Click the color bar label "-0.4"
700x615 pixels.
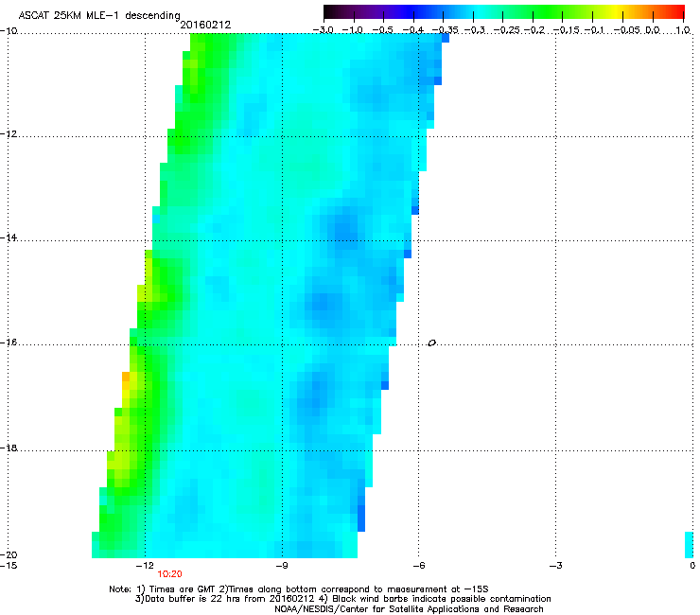412,30
